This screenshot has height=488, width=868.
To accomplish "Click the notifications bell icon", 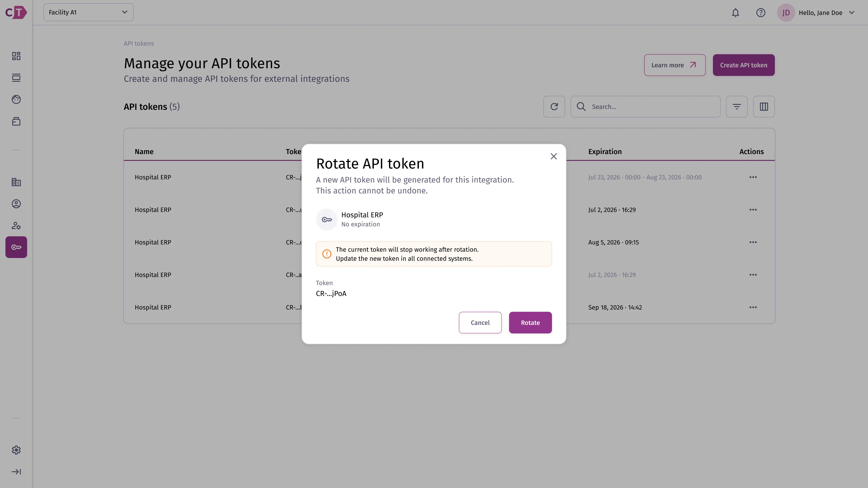I will click(x=735, y=12).
